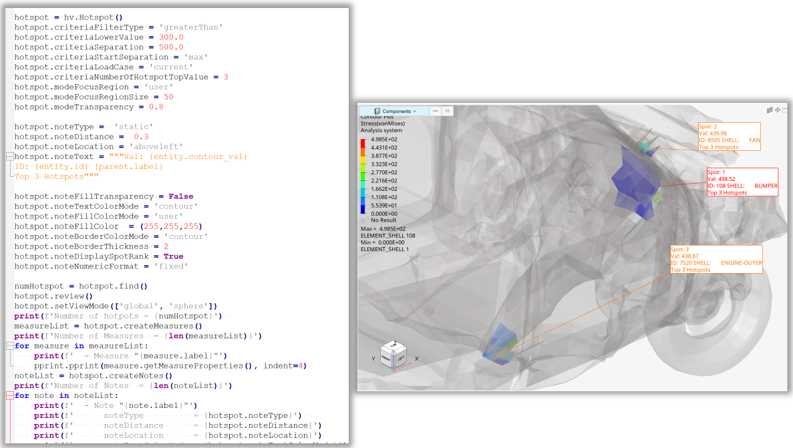The width and height of the screenshot is (793, 448).
Task: Collapse the hotspot.noteText multiline string fold
Action: tap(10, 157)
